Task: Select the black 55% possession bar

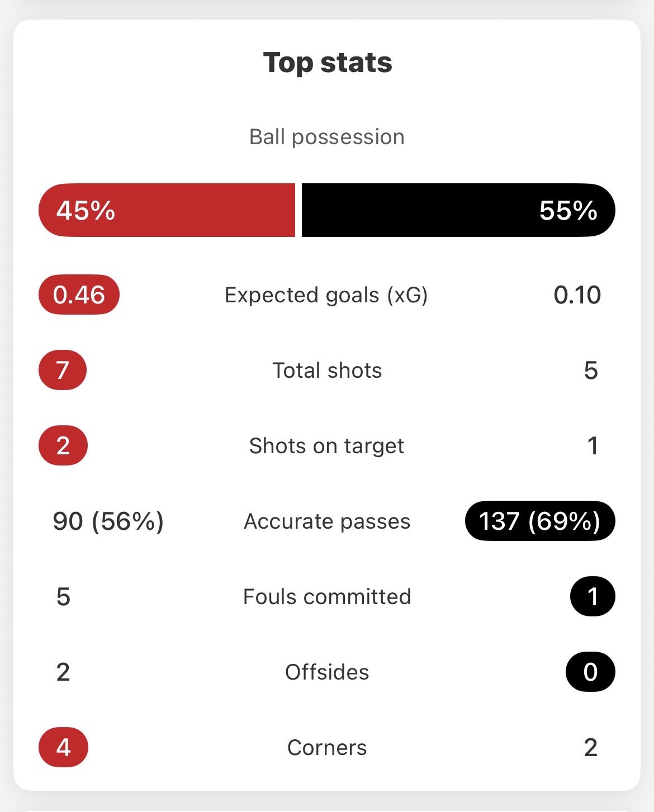Action: [x=458, y=210]
